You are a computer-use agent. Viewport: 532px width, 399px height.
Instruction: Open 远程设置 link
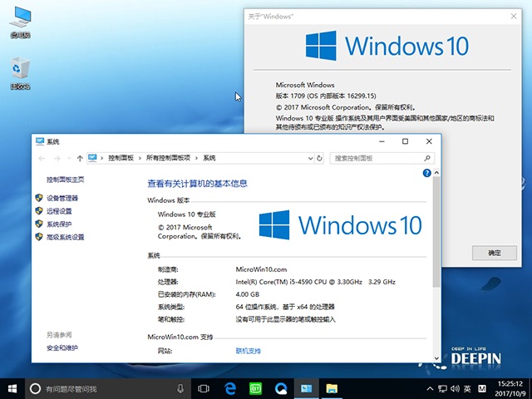point(59,211)
